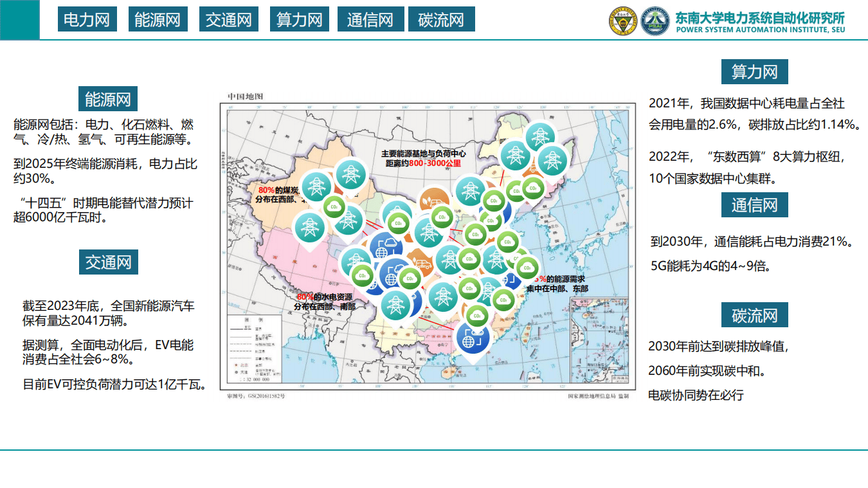Click the electric vehicle icon in central China
The height and width of the screenshot is (488, 868).
423,264
